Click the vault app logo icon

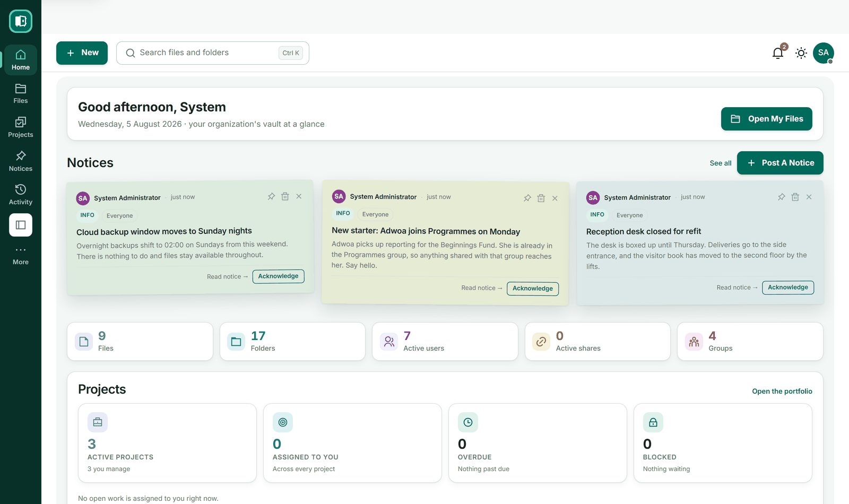[x=21, y=21]
